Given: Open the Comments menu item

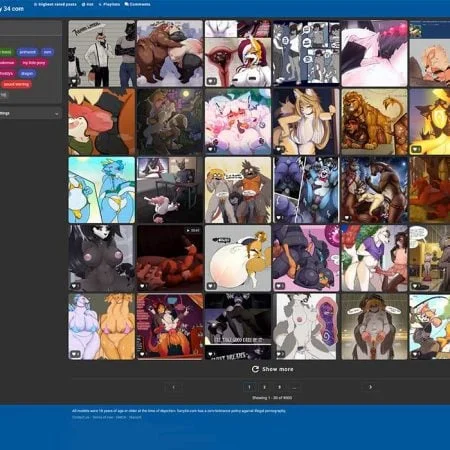Looking at the screenshot, I should click(137, 4).
